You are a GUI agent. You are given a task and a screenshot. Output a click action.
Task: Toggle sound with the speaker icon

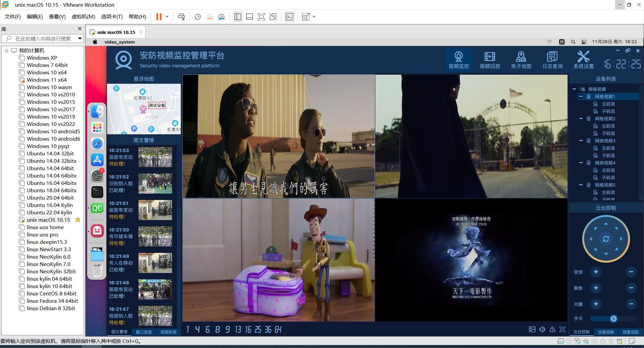tap(542, 330)
